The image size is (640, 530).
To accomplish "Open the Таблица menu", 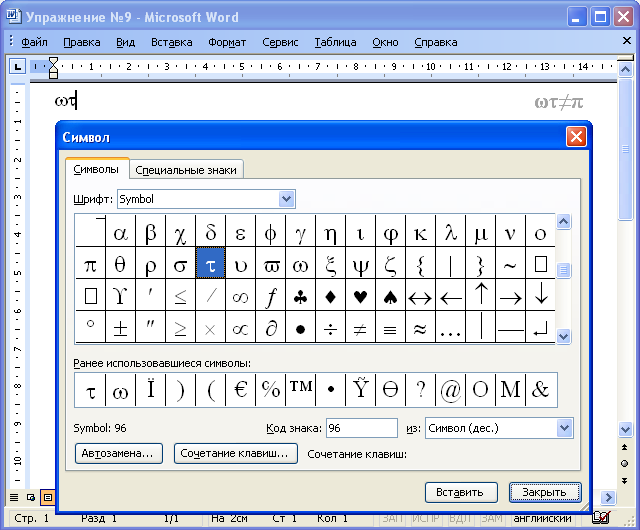I will pyautogui.click(x=335, y=42).
